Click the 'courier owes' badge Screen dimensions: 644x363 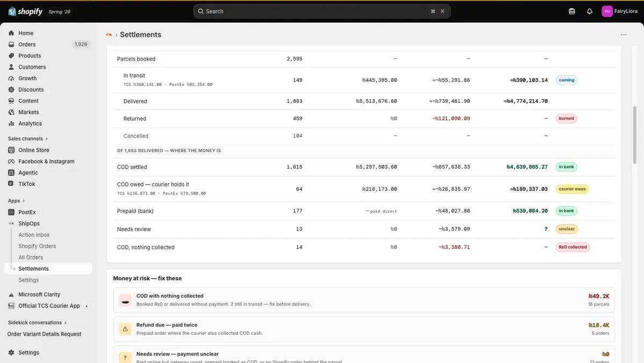pyautogui.click(x=572, y=189)
